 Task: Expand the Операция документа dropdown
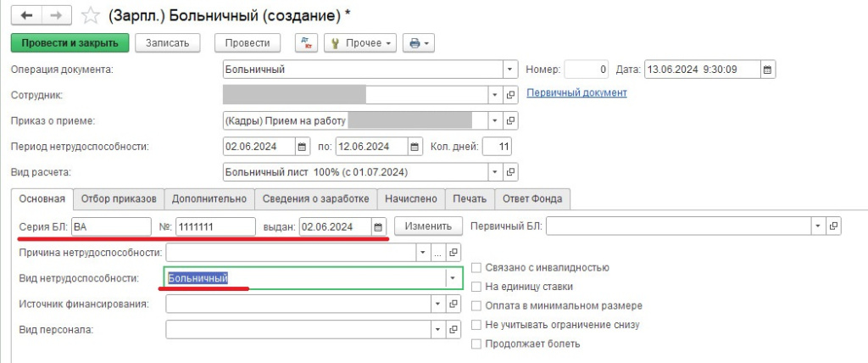coord(509,70)
